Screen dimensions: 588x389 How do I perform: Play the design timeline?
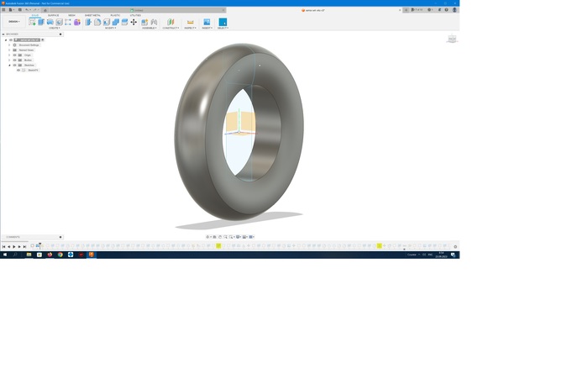point(14,246)
